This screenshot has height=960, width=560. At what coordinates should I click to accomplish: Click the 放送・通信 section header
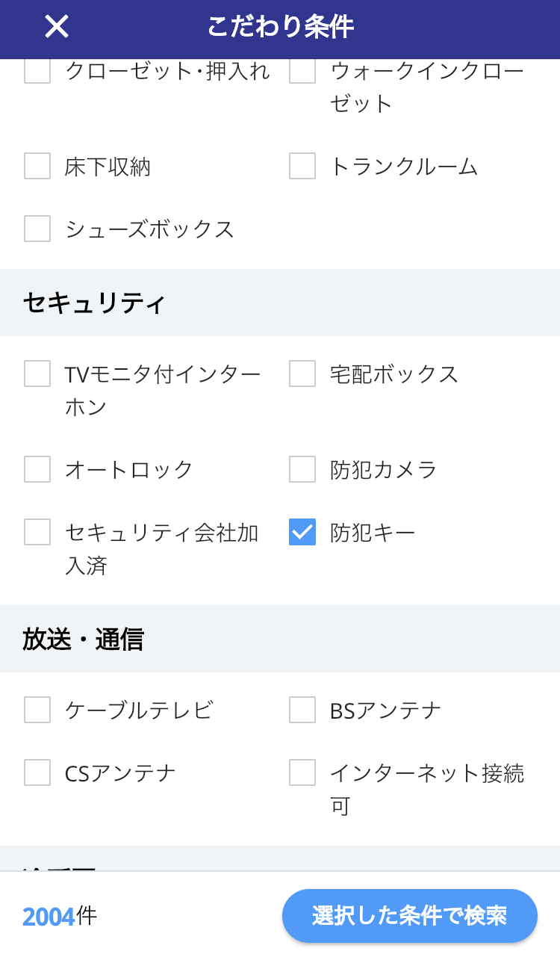[83, 640]
